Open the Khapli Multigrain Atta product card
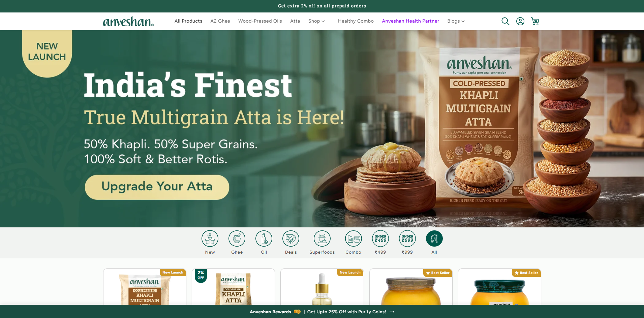The width and height of the screenshot is (644, 318). coord(145,287)
